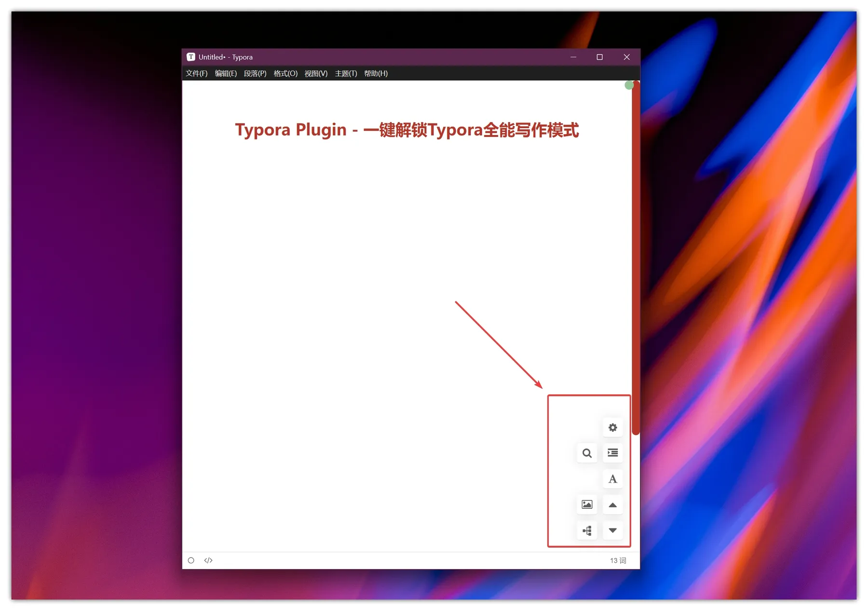Toggle the outline circle in status bar
The image size is (868, 611).
click(x=191, y=560)
